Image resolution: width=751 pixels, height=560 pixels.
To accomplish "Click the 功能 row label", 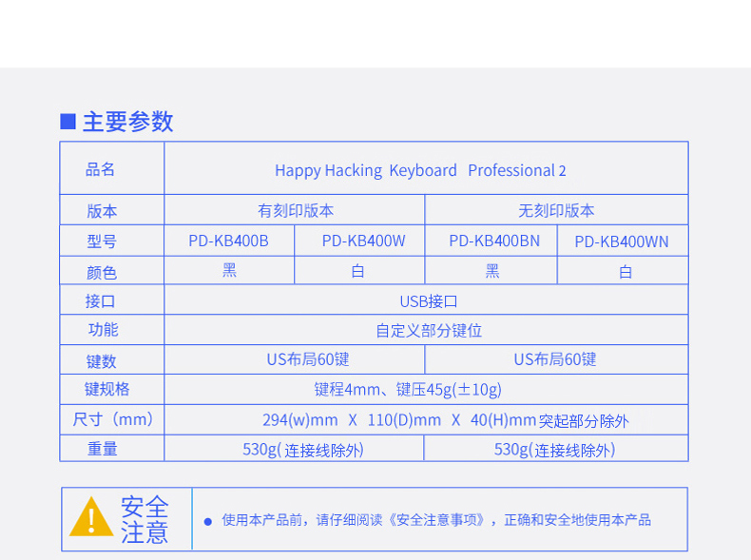I will click(x=103, y=330).
